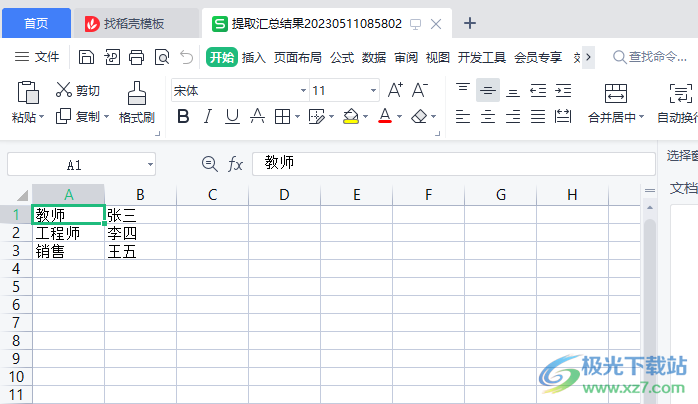Click the 首页 home tab
This screenshot has width=698, height=404.
point(36,23)
